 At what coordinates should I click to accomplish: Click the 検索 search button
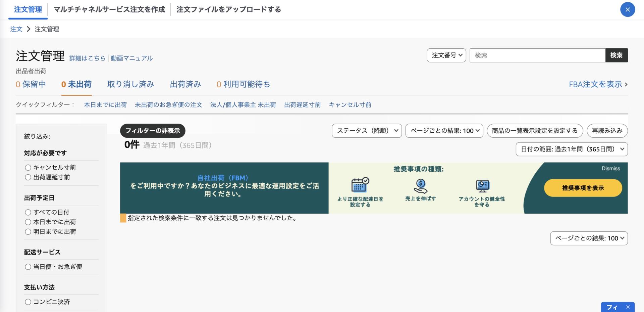click(616, 55)
